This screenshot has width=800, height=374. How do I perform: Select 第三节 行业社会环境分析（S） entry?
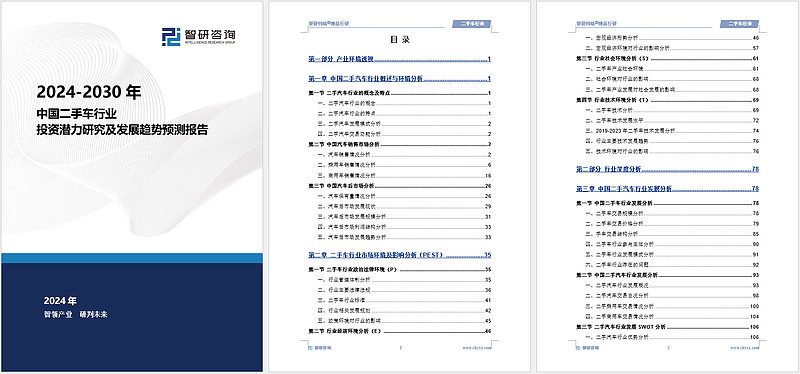tap(667, 59)
